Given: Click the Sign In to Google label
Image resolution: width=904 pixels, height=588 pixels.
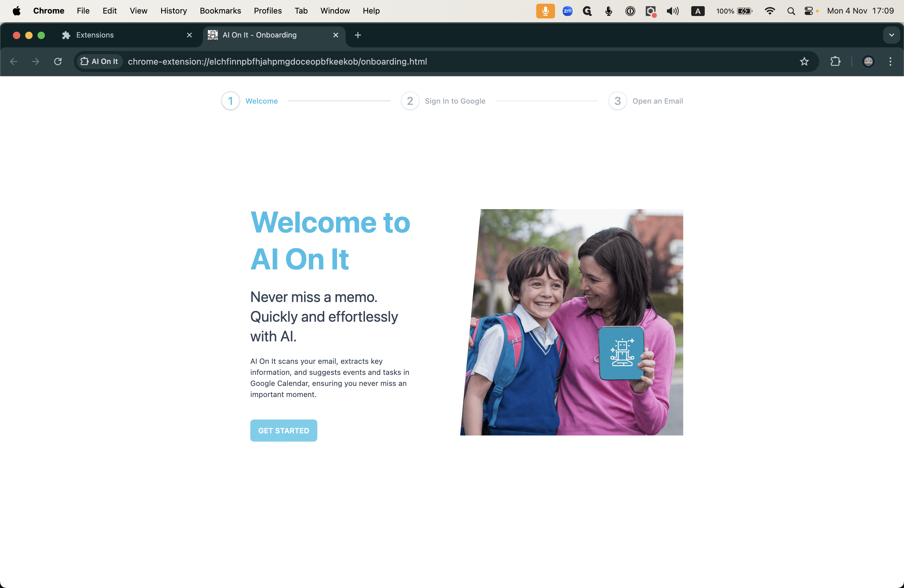Looking at the screenshot, I should click(455, 101).
